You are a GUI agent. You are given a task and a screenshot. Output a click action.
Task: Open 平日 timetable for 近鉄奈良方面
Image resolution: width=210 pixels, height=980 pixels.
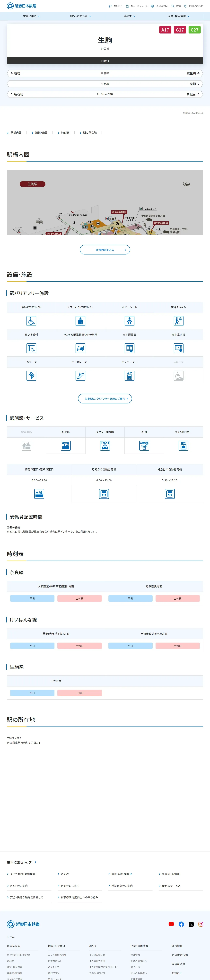point(130,598)
